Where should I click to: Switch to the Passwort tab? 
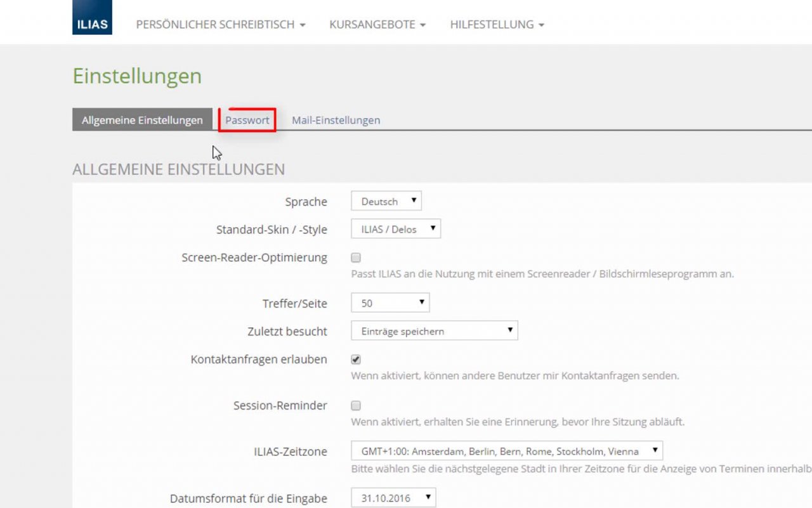(247, 120)
